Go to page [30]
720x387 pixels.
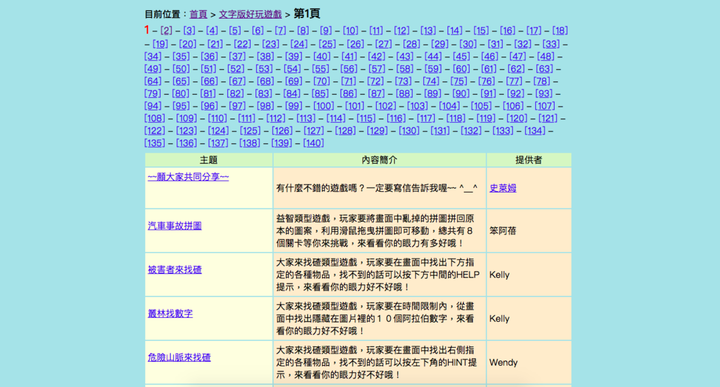pos(468,44)
